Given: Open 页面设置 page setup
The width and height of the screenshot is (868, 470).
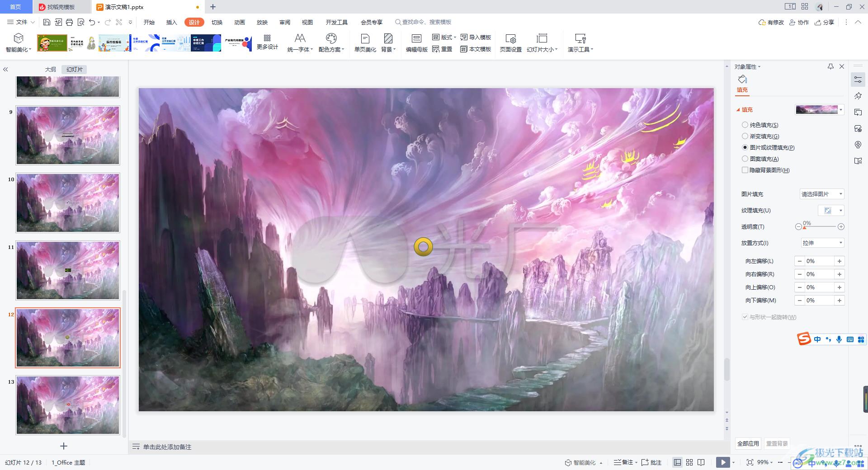Looking at the screenshot, I should [x=511, y=43].
